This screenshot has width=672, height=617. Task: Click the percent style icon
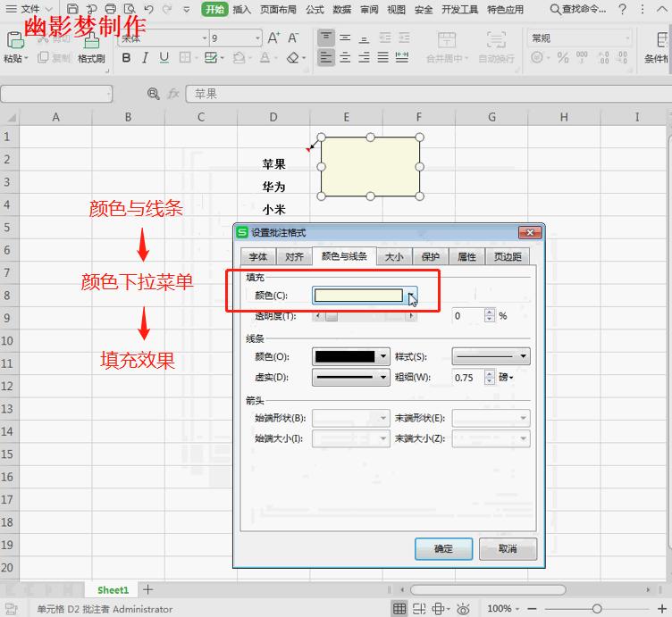click(563, 57)
